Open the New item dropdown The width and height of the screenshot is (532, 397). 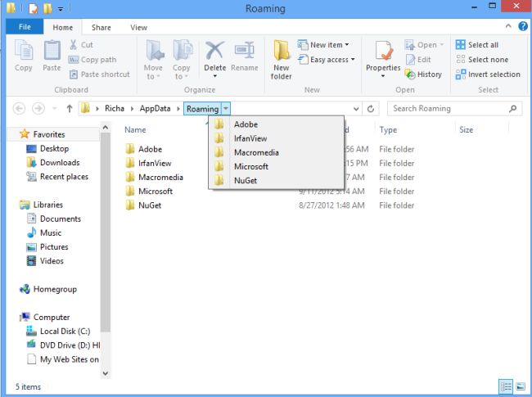click(323, 45)
